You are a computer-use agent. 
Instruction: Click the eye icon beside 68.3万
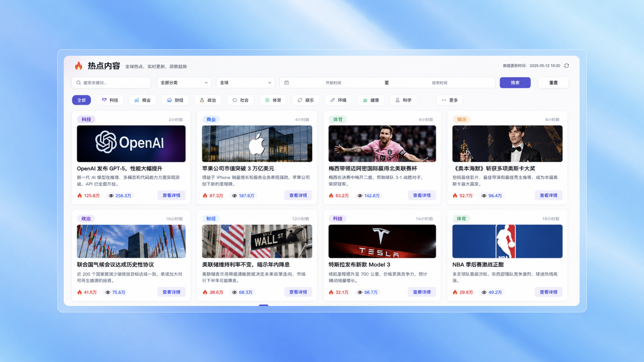[x=234, y=292]
